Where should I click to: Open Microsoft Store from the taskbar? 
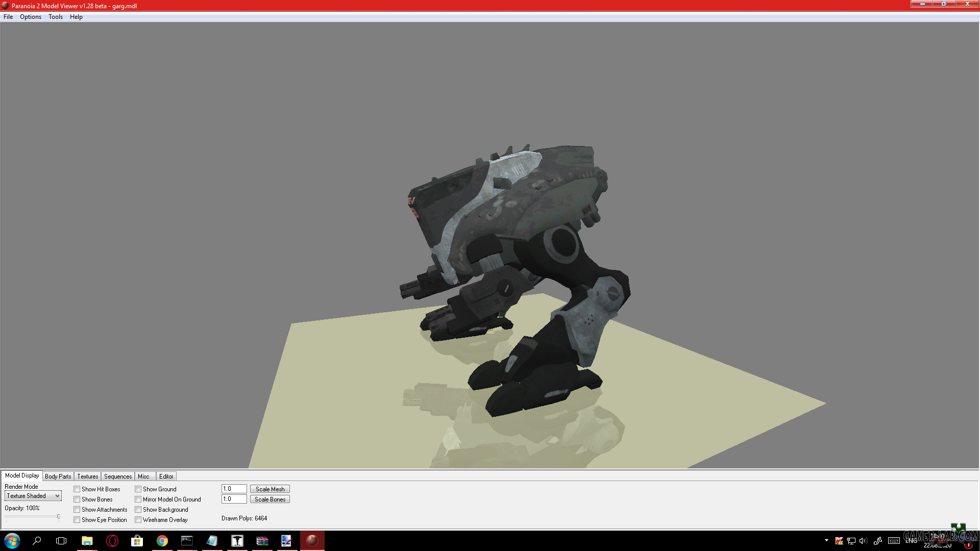pos(137,541)
